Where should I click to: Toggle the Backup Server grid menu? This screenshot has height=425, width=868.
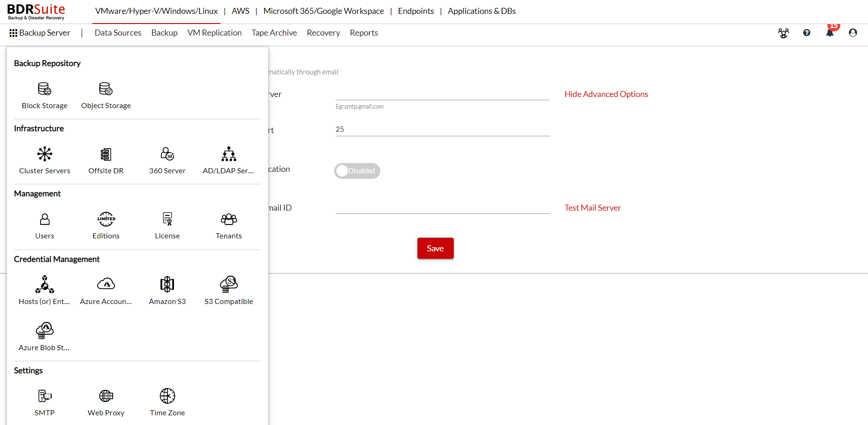(x=40, y=33)
